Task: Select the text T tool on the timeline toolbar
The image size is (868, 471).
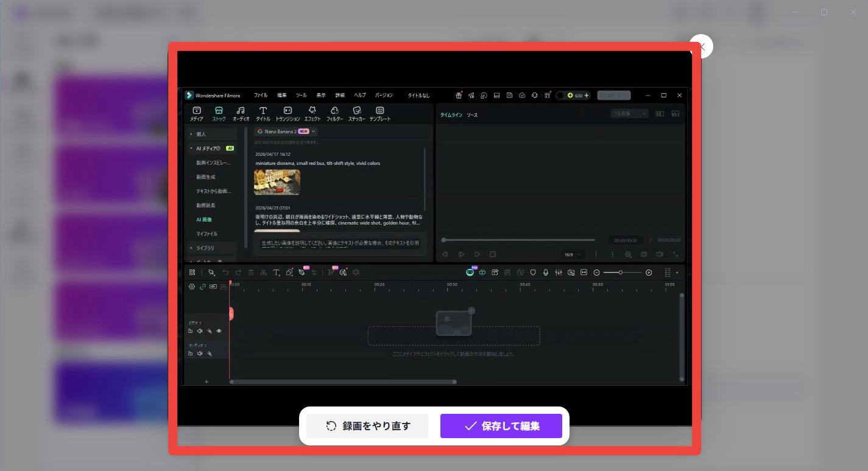Action: click(x=276, y=273)
